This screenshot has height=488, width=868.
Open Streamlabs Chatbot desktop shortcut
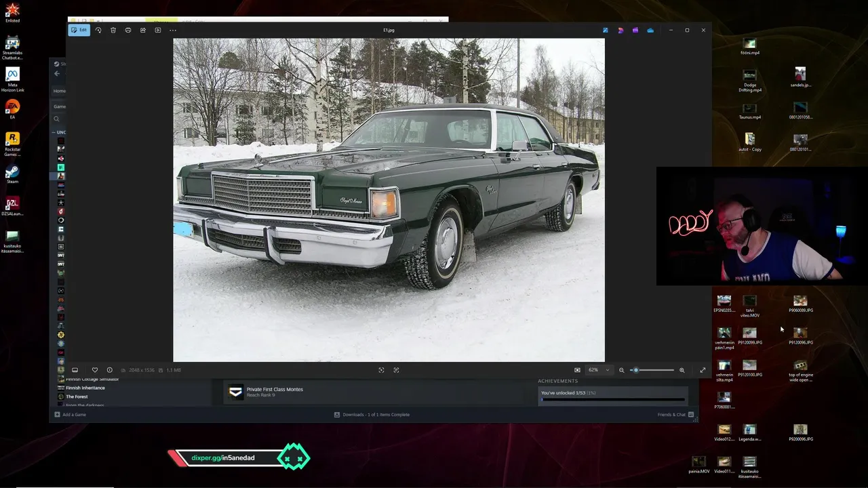[x=12, y=47]
